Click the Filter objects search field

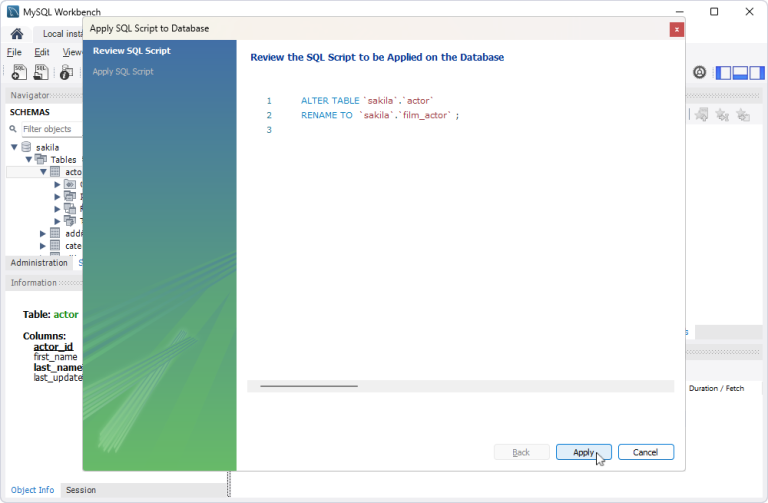48,129
